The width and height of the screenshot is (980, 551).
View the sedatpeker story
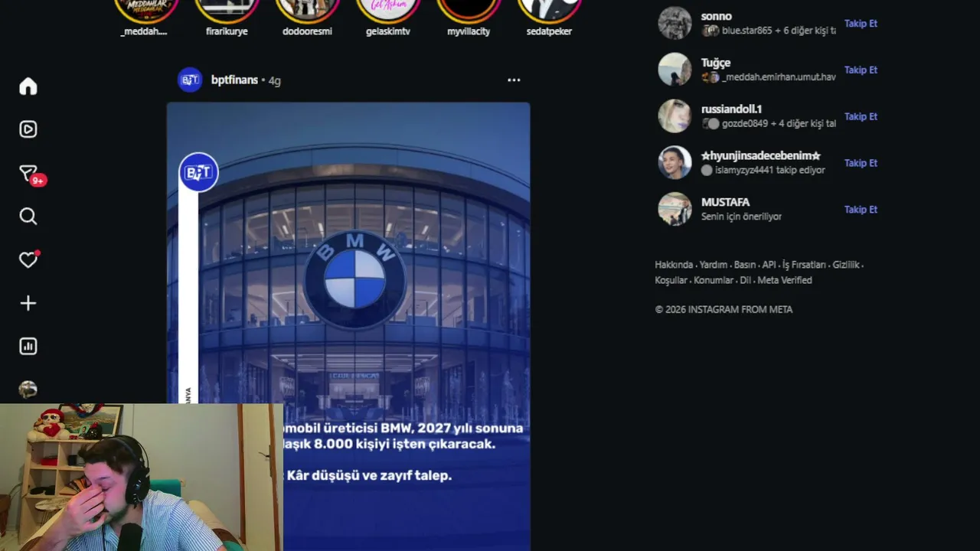(x=549, y=9)
